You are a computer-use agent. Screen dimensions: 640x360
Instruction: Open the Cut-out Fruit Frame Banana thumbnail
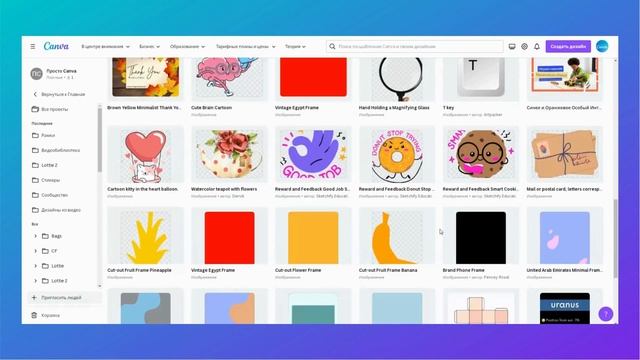pos(397,237)
